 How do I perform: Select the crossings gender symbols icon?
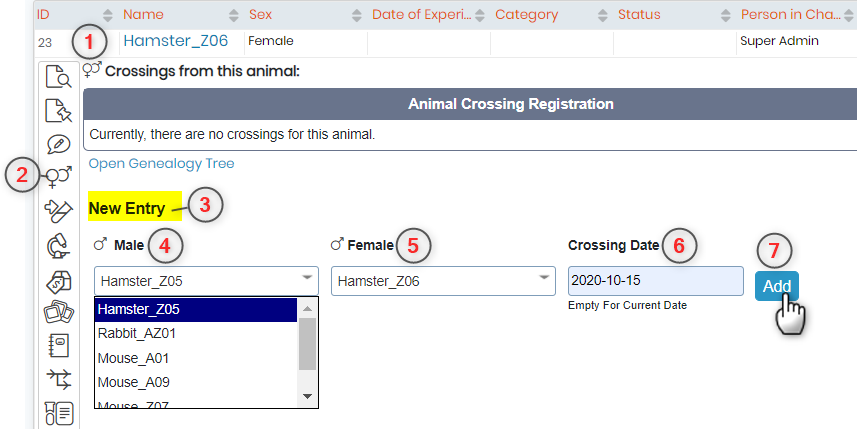click(x=58, y=177)
